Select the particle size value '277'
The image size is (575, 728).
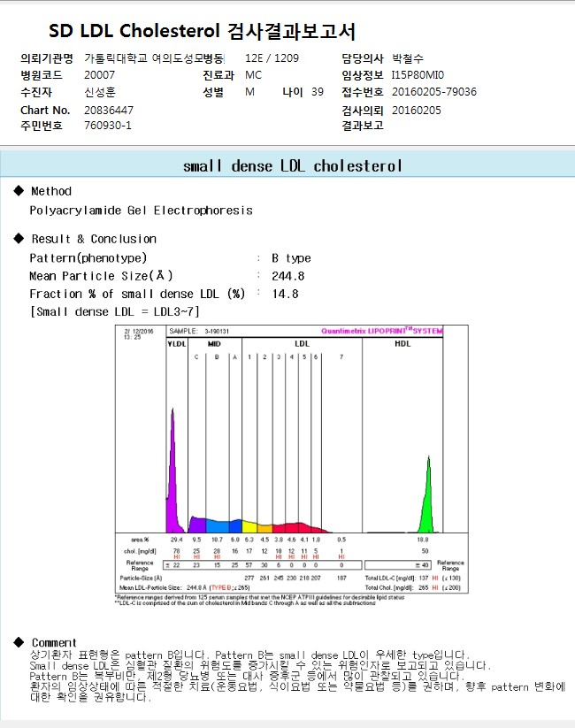[249, 579]
